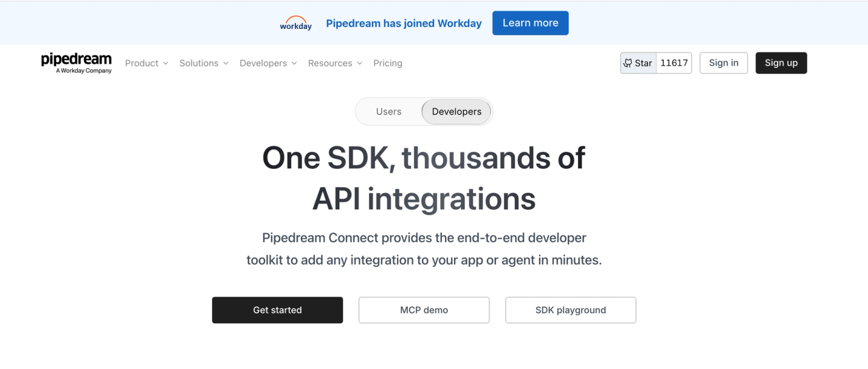This screenshot has height=369, width=868.
Task: Click the Learn more banner button
Action: tap(530, 23)
